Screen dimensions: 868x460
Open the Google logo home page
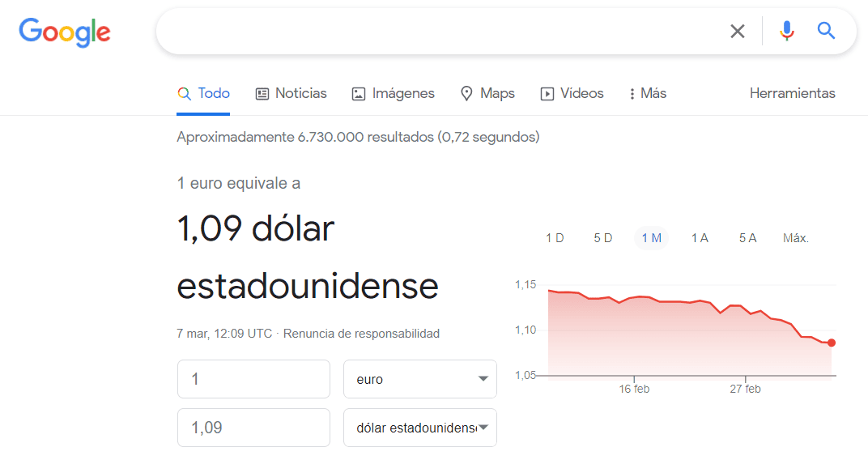click(65, 32)
